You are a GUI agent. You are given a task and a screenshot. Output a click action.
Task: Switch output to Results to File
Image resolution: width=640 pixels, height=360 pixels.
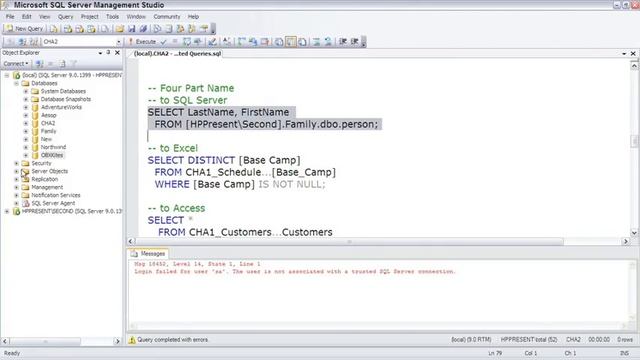[302, 42]
